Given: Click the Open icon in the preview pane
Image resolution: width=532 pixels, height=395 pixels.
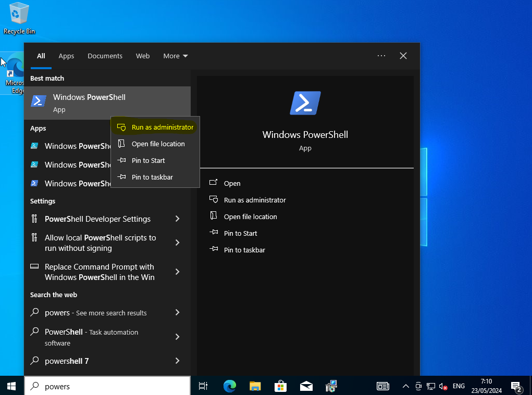Looking at the screenshot, I should point(214,183).
